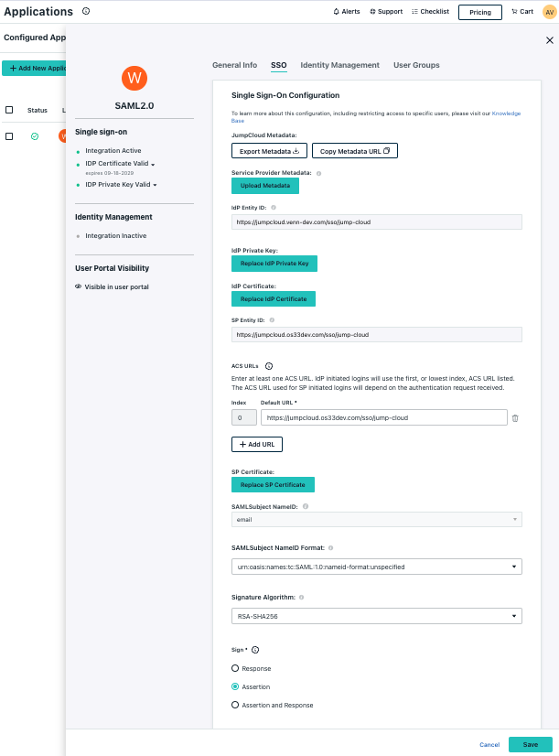Viewport: 559px width, 756px height.
Task: Open the Cart
Action: click(522, 12)
